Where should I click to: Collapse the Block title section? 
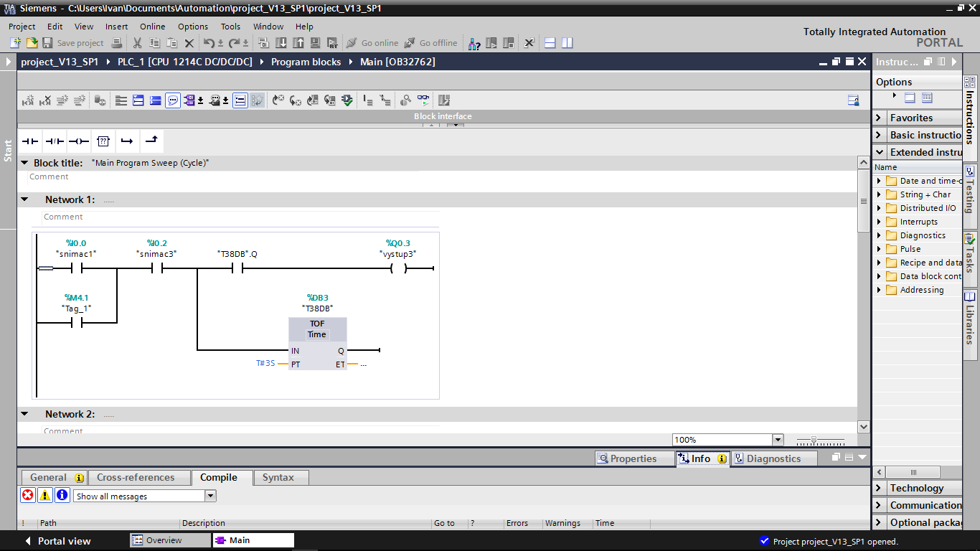coord(24,163)
